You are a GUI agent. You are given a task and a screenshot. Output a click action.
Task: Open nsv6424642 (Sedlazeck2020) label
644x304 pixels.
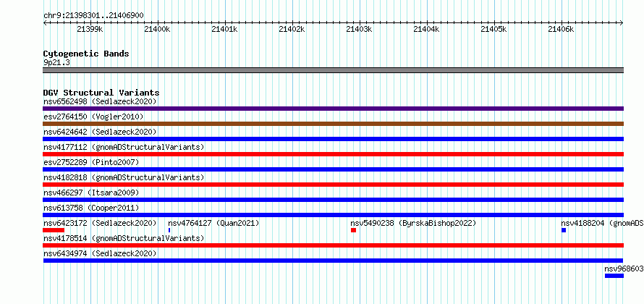[x=100, y=132]
